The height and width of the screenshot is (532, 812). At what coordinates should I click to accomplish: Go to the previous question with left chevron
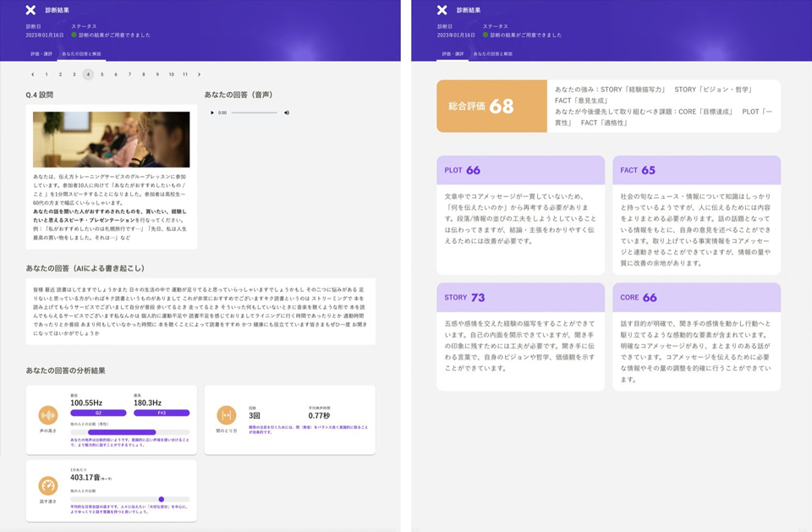(x=33, y=74)
